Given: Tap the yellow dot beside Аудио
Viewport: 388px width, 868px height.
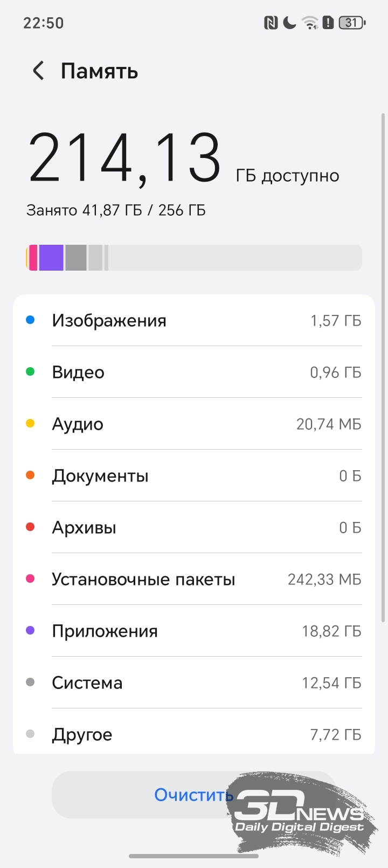Looking at the screenshot, I should coord(30,424).
